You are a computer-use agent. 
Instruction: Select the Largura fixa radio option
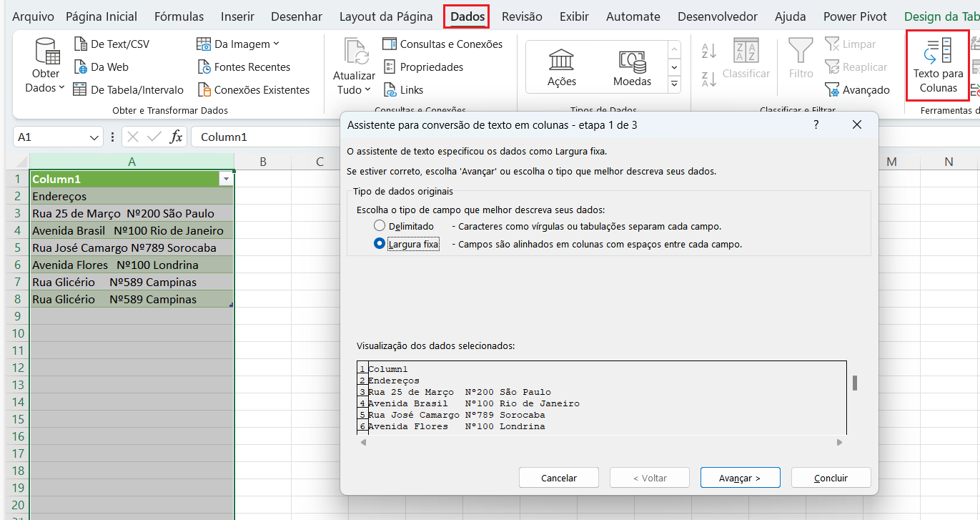click(380, 244)
